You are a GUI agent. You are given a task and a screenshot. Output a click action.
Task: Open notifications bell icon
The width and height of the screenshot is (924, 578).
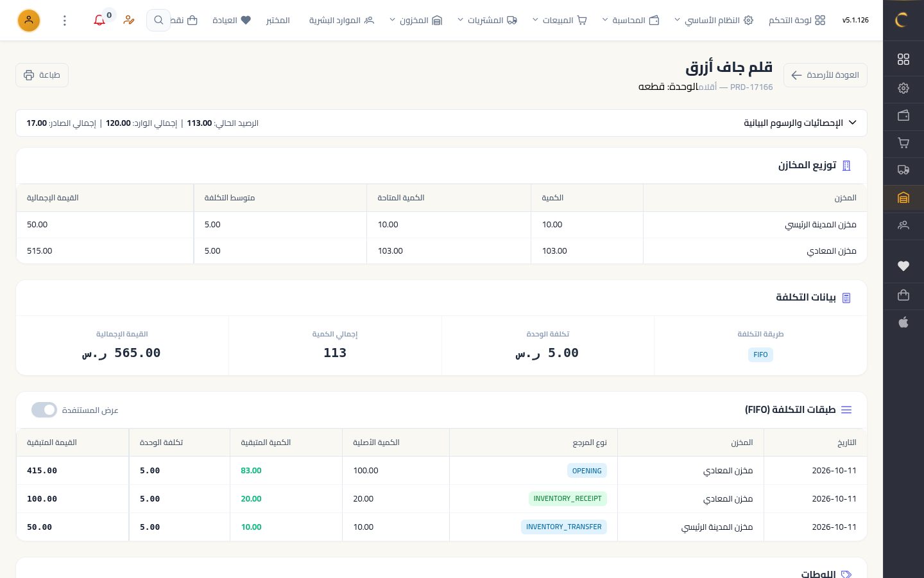tap(99, 21)
